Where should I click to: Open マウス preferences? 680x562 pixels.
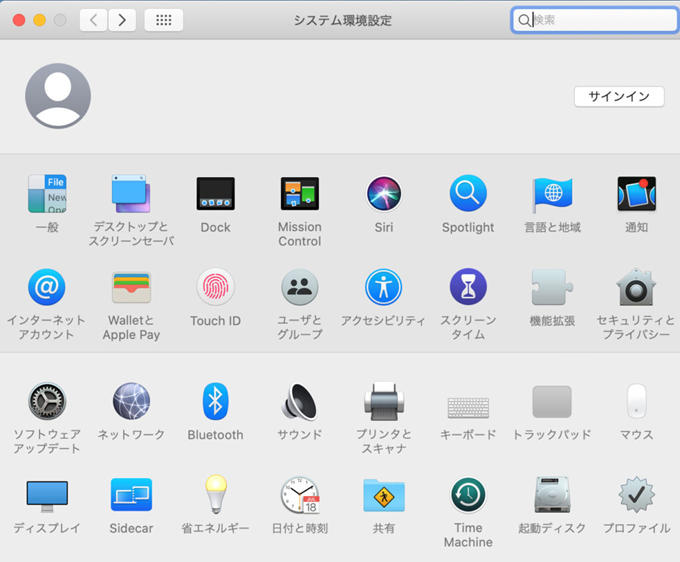click(636, 402)
